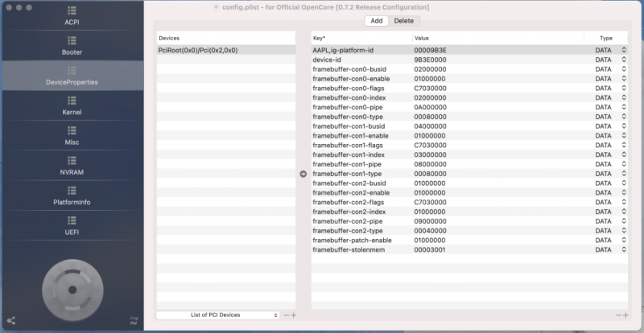The height and width of the screenshot is (333, 644).
Task: Select the framebuffer-con1-flags key
Action: coord(348,146)
